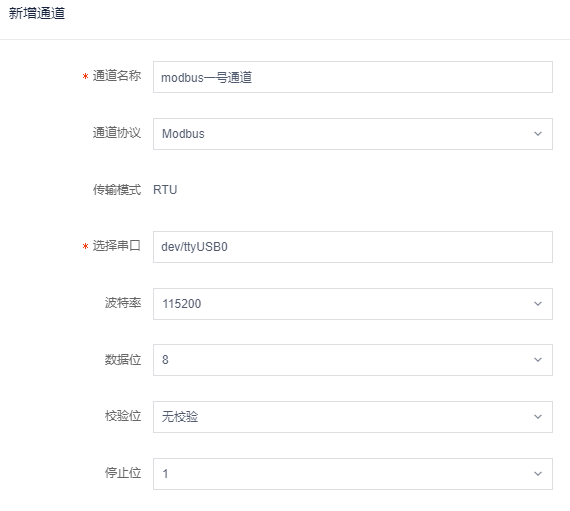Open the stop bits select showing 1

(353, 474)
